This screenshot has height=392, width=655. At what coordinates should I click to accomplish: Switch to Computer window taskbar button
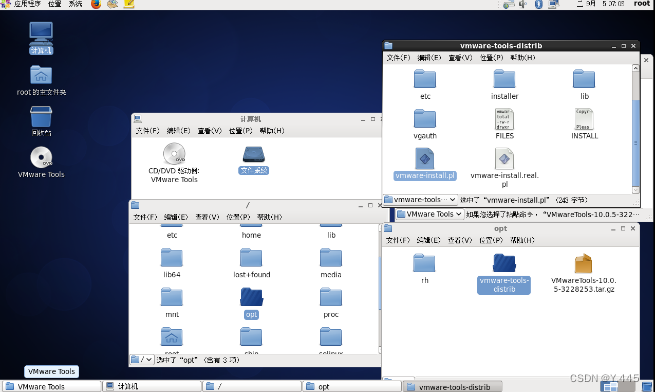click(152, 387)
